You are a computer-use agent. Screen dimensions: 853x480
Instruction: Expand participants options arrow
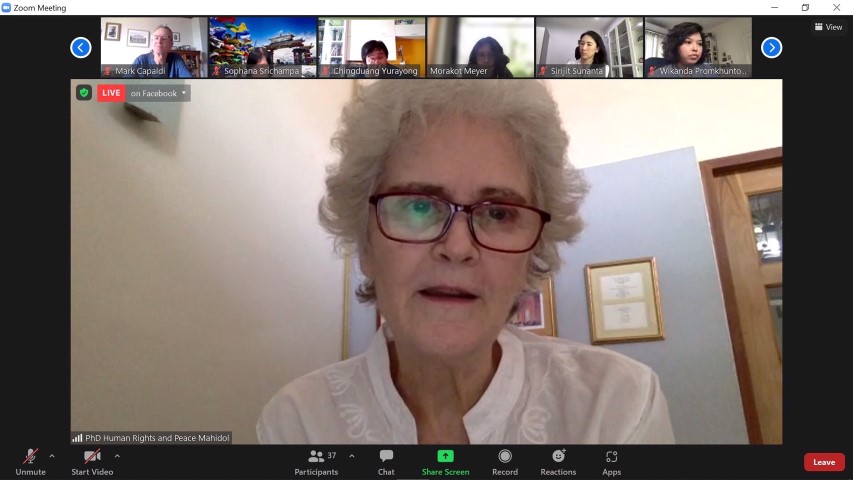tap(351, 456)
